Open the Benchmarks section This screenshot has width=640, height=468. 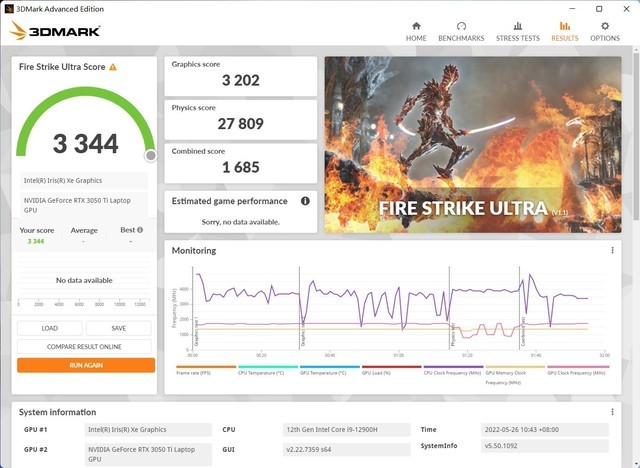[x=461, y=31]
